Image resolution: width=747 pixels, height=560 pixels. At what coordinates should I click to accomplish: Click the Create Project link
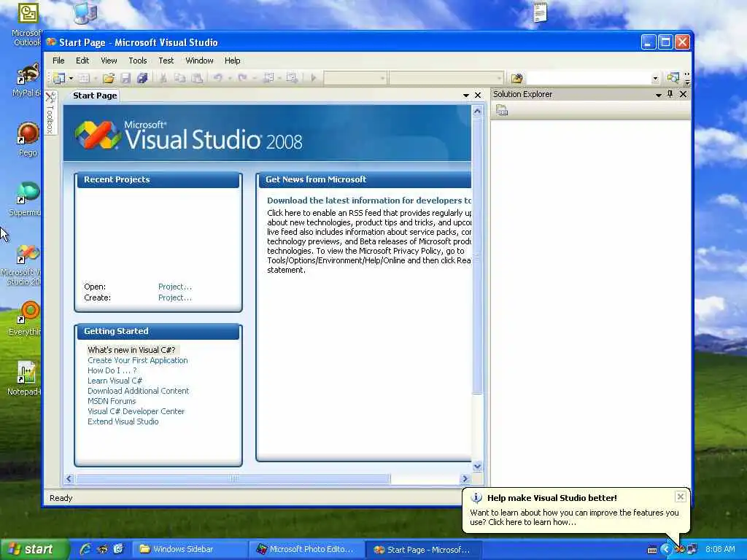tap(175, 297)
